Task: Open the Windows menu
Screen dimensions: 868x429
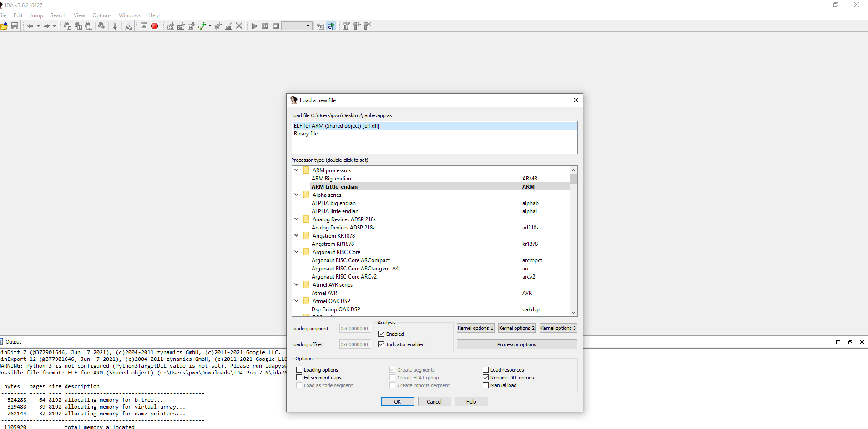Action: coord(130,15)
